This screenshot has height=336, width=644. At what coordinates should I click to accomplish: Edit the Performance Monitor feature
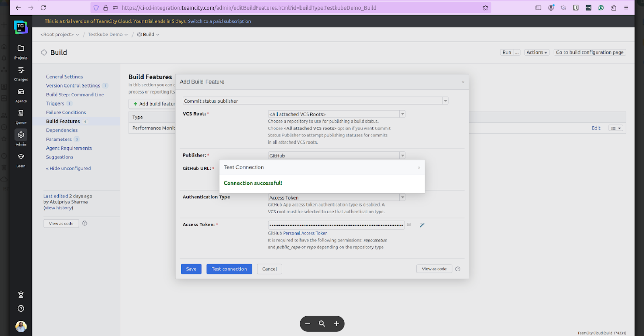point(596,128)
